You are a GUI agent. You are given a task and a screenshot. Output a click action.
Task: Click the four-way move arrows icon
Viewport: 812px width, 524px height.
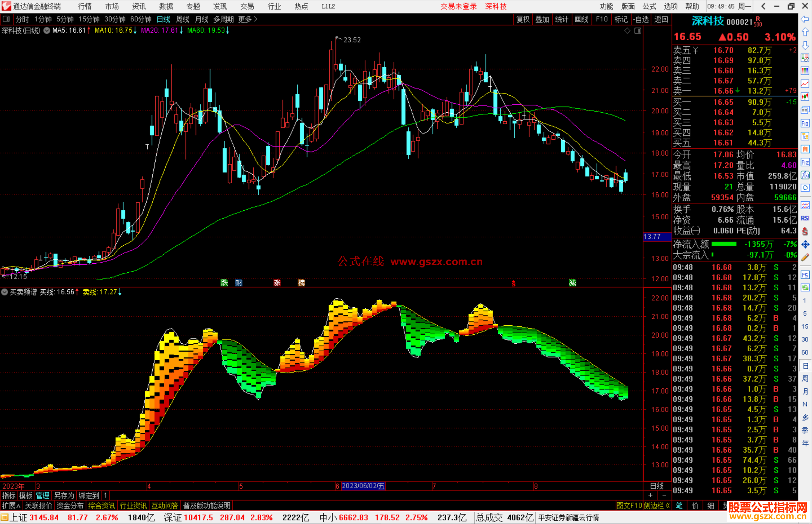tap(805, 245)
